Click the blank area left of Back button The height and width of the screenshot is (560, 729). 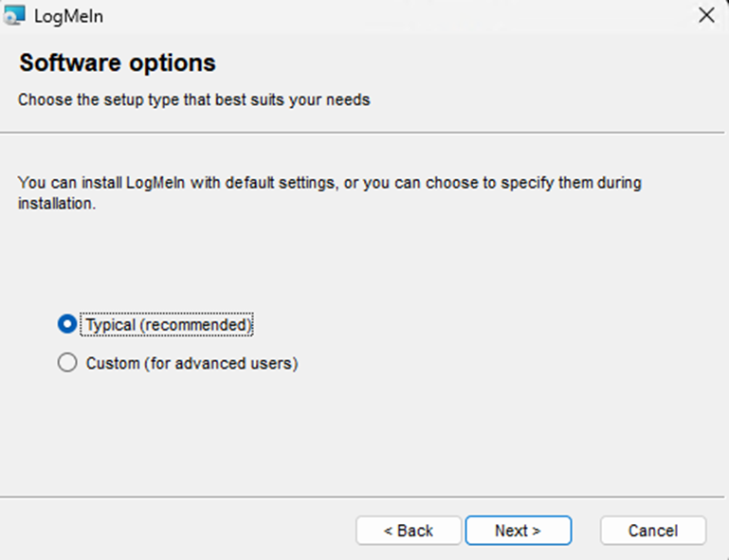180,531
